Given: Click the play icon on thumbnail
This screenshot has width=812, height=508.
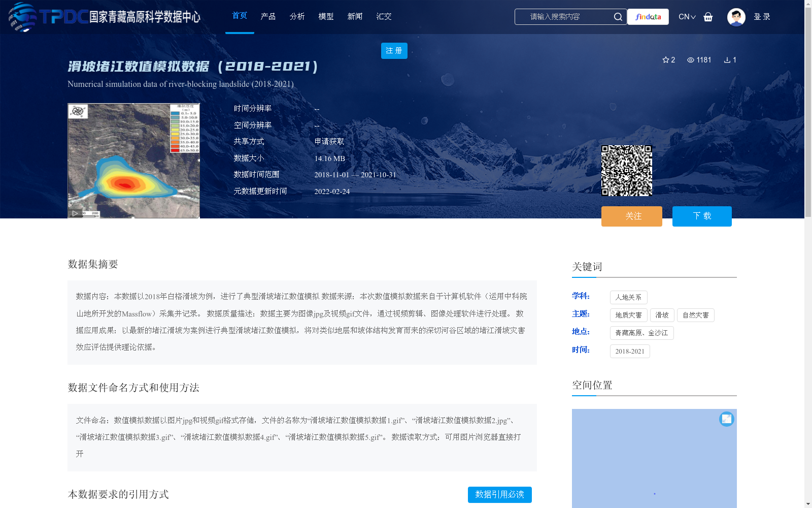Looking at the screenshot, I should [x=75, y=213].
